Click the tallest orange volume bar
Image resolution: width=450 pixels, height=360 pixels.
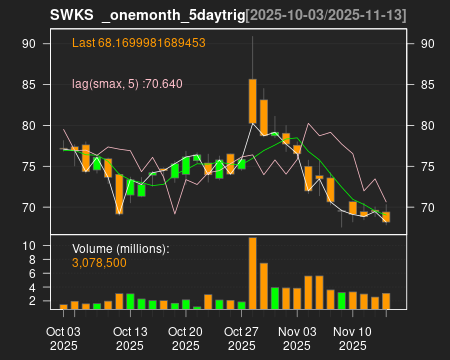[x=253, y=273]
